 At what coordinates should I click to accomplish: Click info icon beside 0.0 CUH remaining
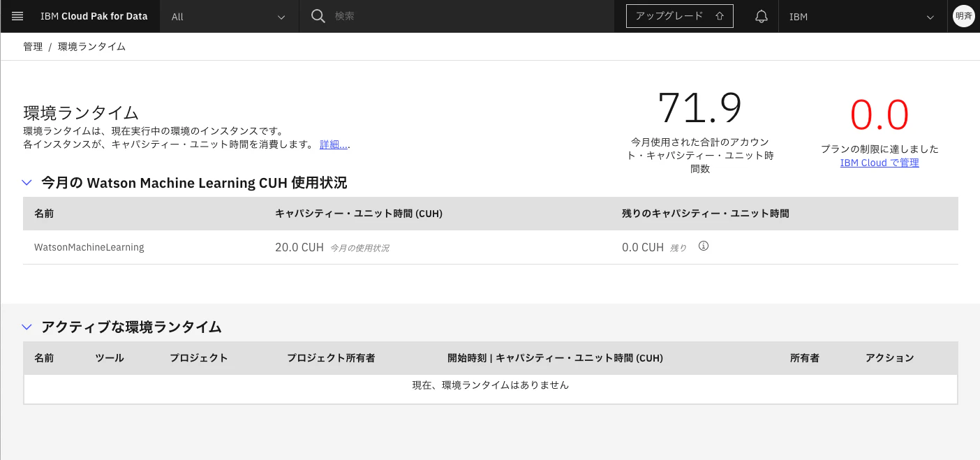(704, 246)
